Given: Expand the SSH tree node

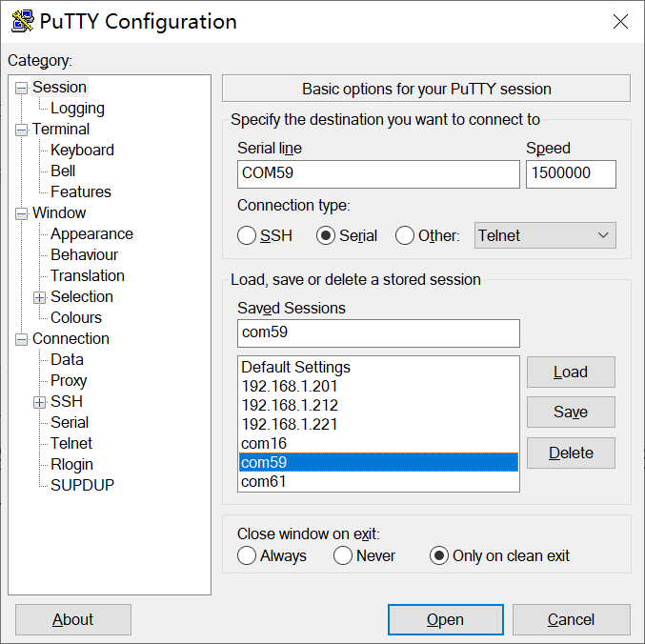Looking at the screenshot, I should tap(39, 402).
